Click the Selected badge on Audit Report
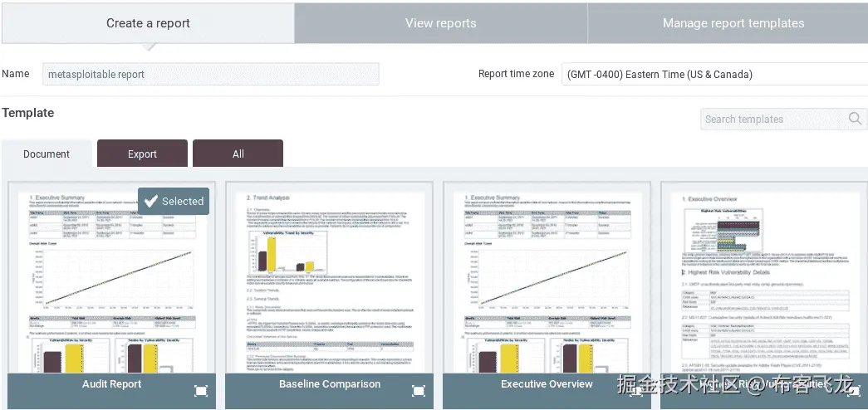This screenshot has height=410, width=868. point(174,202)
